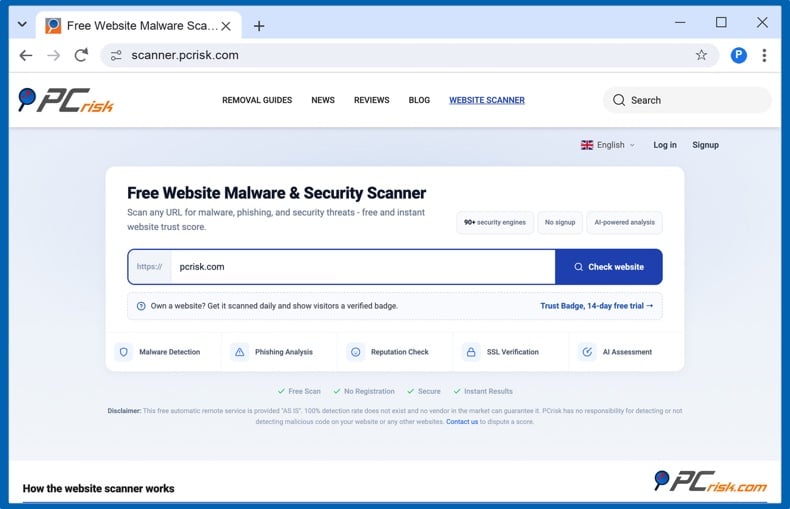Viewport: 790px width, 509px height.
Task: Click the Free Scan checkmark text
Action: click(x=299, y=391)
